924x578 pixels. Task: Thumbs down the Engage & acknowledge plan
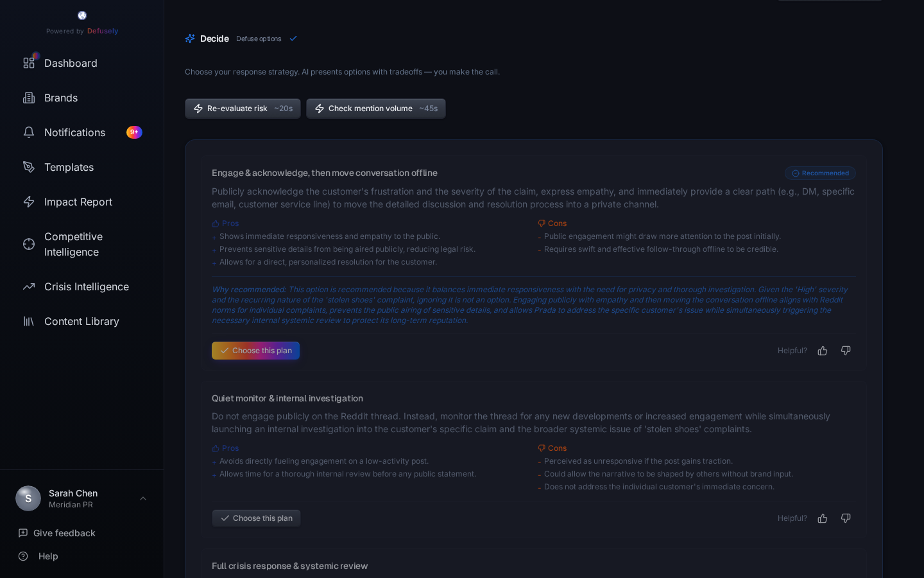(846, 351)
